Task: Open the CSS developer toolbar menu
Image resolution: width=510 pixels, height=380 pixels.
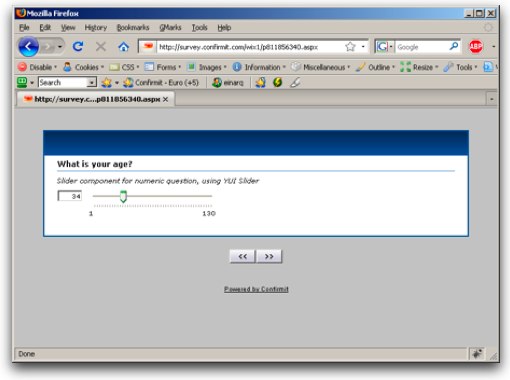Action: pyautogui.click(x=124, y=67)
